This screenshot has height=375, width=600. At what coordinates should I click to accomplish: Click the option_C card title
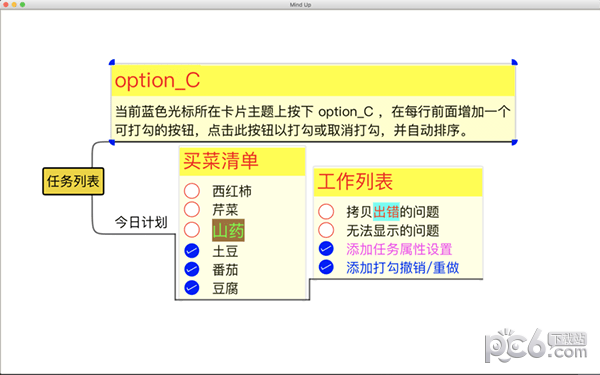click(x=157, y=81)
